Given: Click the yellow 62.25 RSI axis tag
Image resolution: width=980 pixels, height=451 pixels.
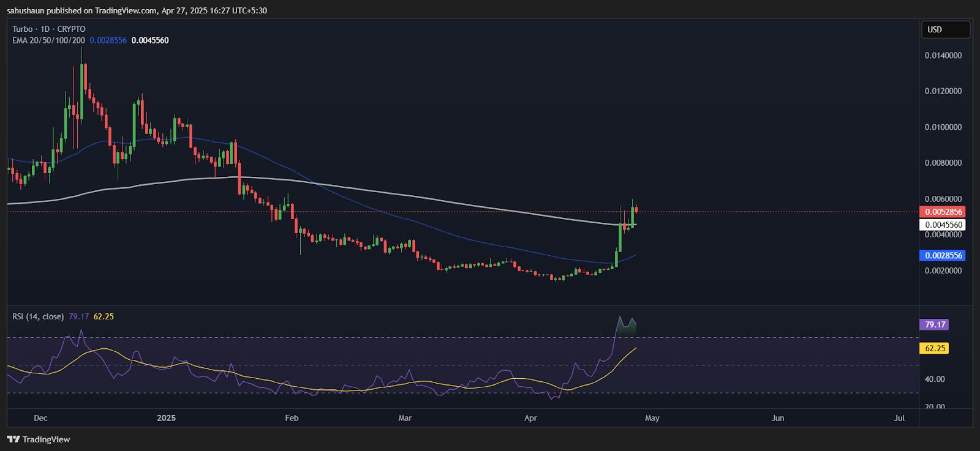Looking at the screenshot, I should point(935,348).
